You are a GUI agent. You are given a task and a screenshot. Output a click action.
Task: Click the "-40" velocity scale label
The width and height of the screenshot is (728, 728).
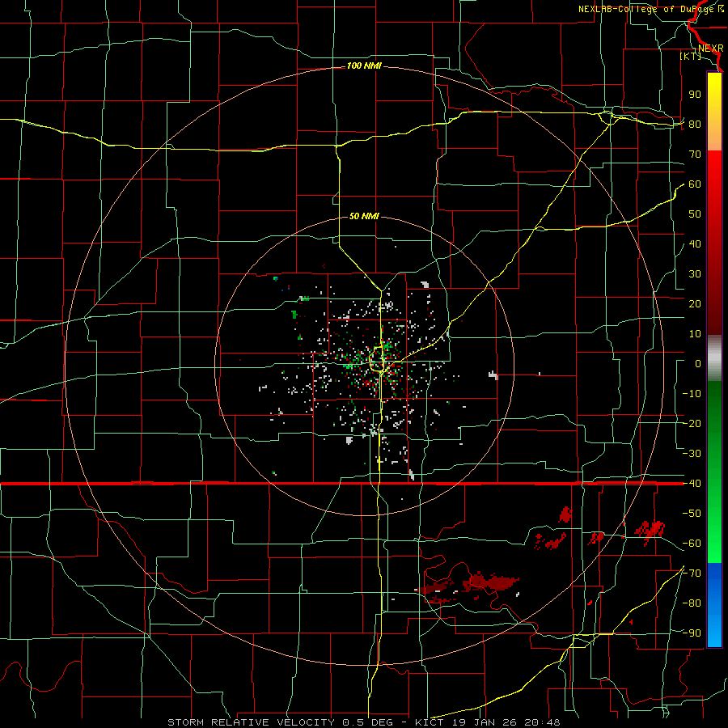(692, 484)
